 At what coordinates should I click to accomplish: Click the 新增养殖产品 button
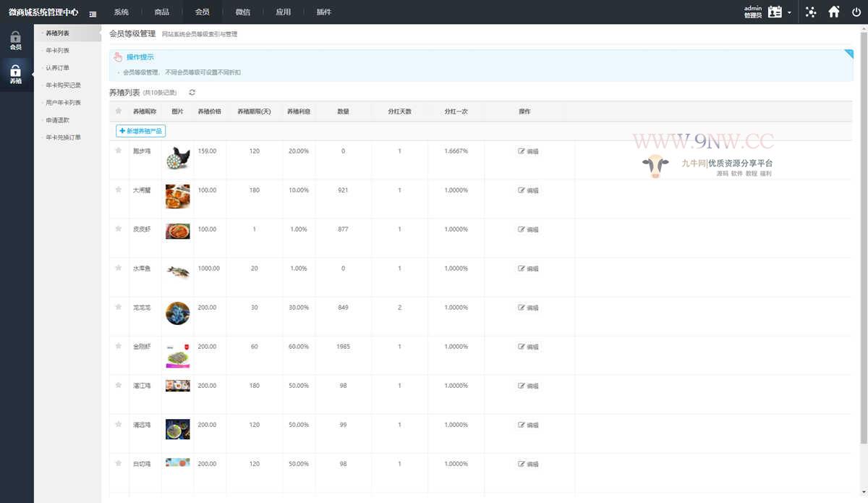141,131
